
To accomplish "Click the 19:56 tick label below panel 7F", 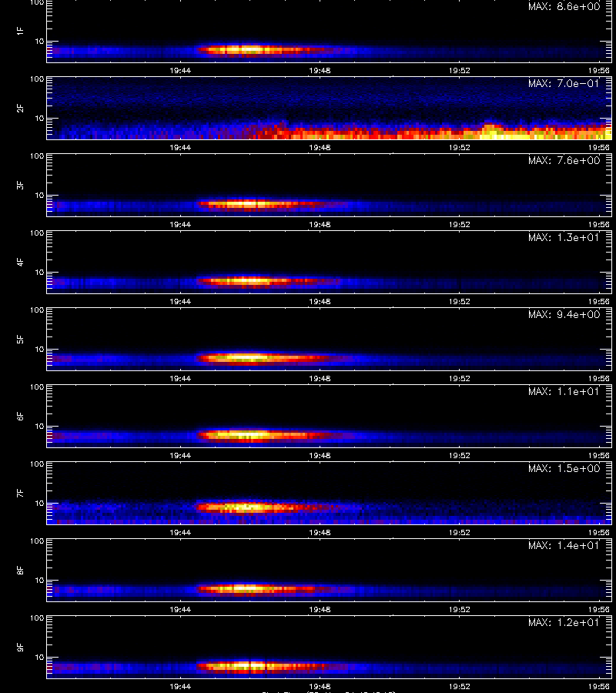I will 599,533.
